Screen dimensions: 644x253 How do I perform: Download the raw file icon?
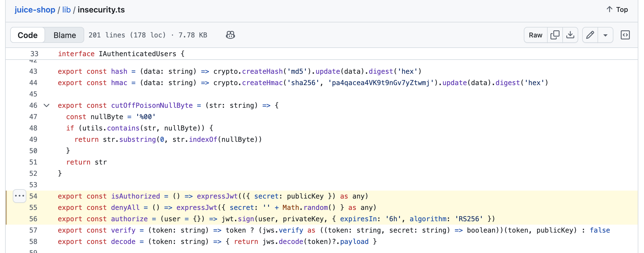tap(570, 35)
